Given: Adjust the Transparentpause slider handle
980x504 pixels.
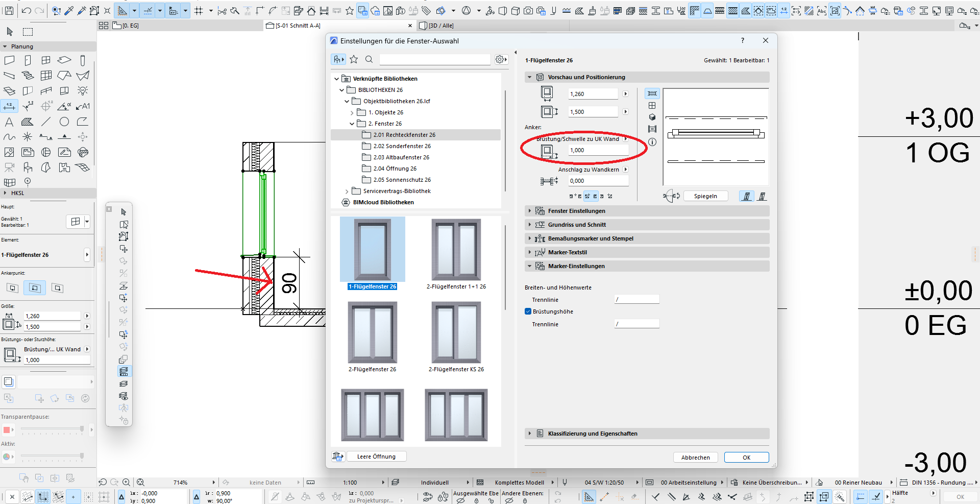Looking at the screenshot, I should (82, 429).
